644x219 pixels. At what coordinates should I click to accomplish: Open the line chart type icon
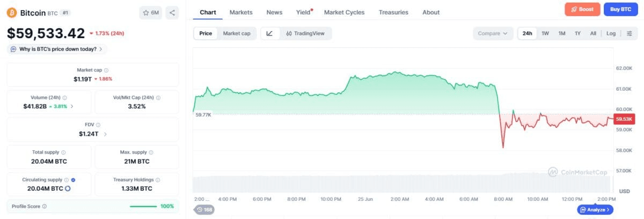point(269,33)
